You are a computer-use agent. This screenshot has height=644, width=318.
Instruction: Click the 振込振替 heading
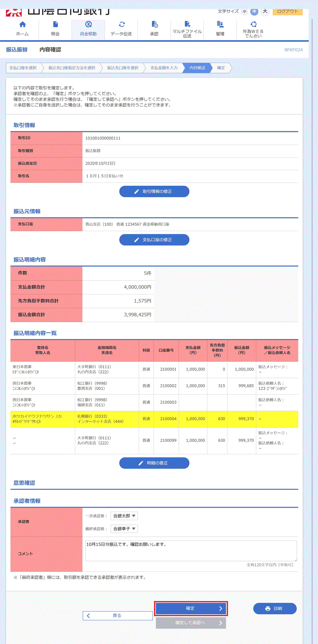point(17,50)
